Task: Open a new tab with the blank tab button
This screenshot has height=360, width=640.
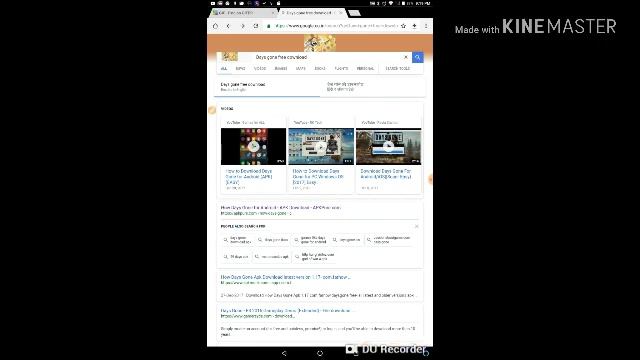Action: pyautogui.click(x=354, y=13)
